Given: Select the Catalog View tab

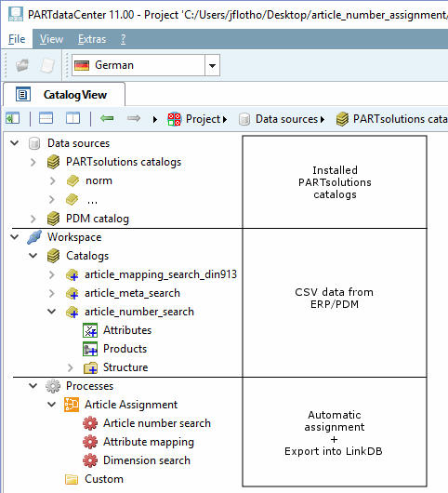Looking at the screenshot, I should click(x=64, y=94).
